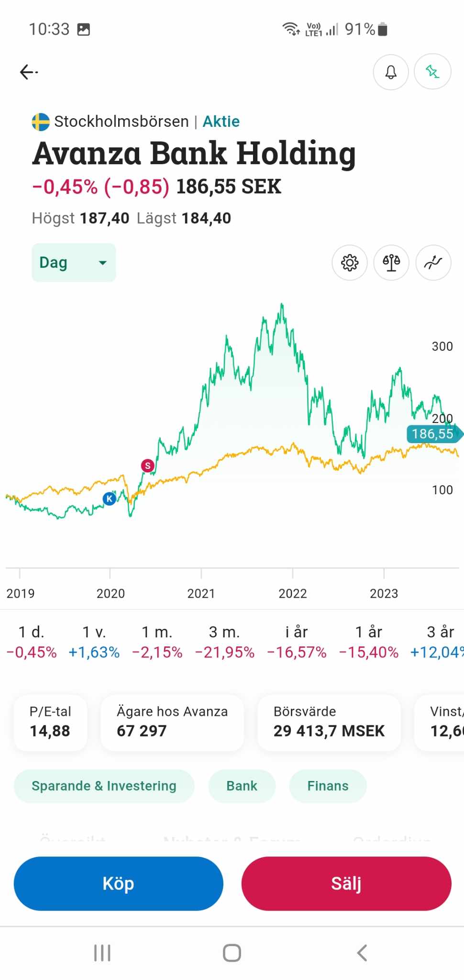Open Android recent apps button
This screenshot has width=464, height=980.
[x=102, y=953]
